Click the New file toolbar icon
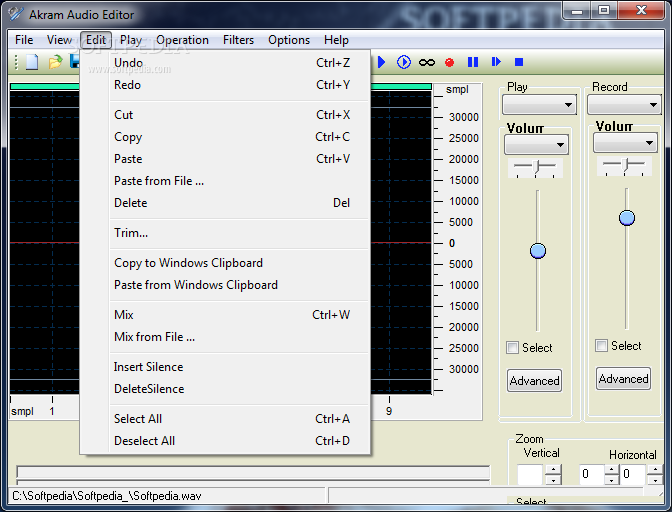The image size is (672, 512). [32, 62]
